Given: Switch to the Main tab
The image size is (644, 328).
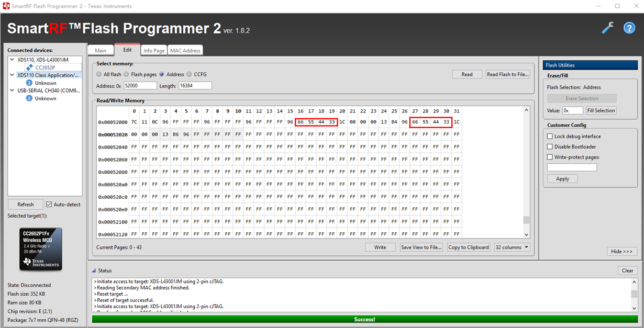Looking at the screenshot, I should [x=101, y=50].
